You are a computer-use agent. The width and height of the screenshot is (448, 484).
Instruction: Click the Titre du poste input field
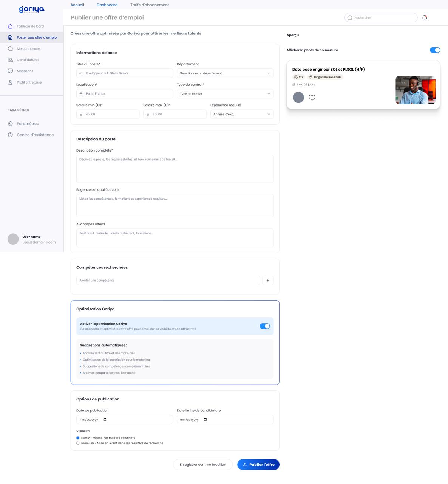[125, 73]
